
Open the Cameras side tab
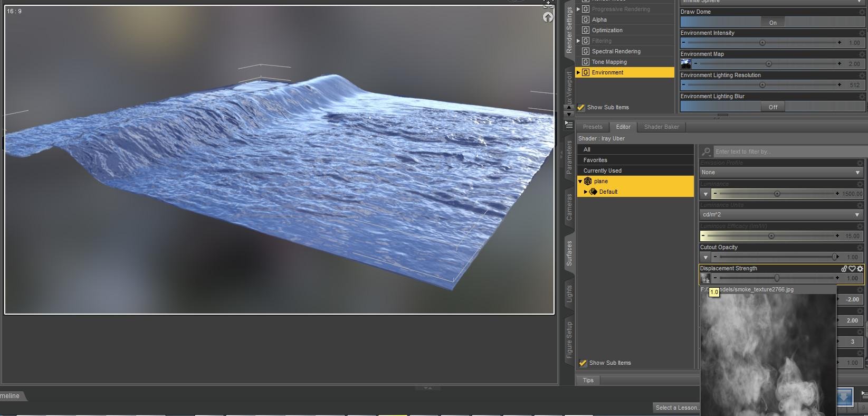tap(569, 207)
